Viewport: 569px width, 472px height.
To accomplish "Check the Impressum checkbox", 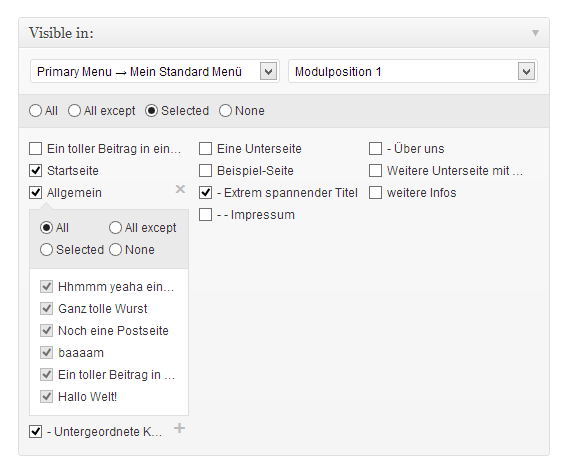I will click(x=205, y=215).
